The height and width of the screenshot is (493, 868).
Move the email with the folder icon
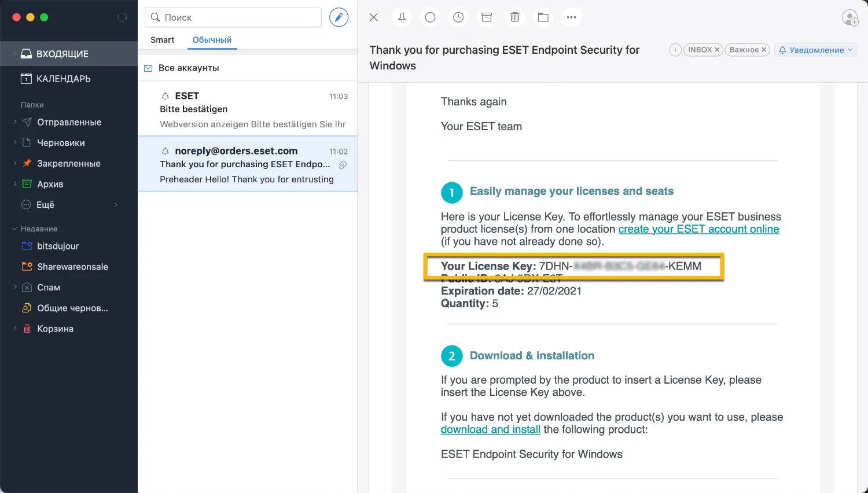click(543, 17)
